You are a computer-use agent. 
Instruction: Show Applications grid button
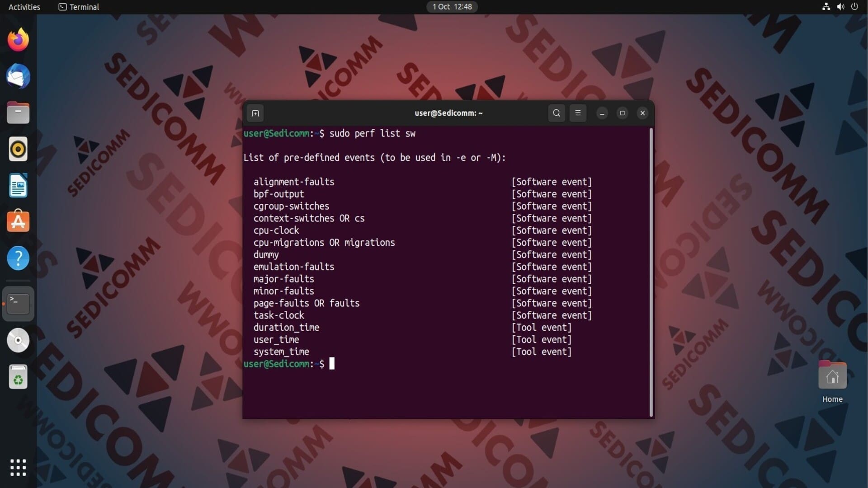pos(18,468)
